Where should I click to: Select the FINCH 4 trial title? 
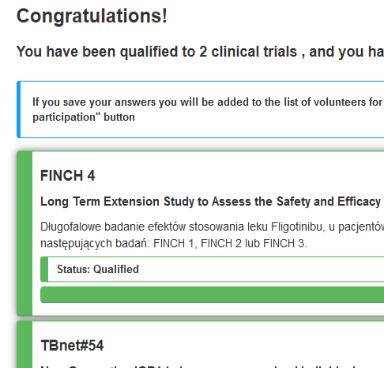[68, 176]
